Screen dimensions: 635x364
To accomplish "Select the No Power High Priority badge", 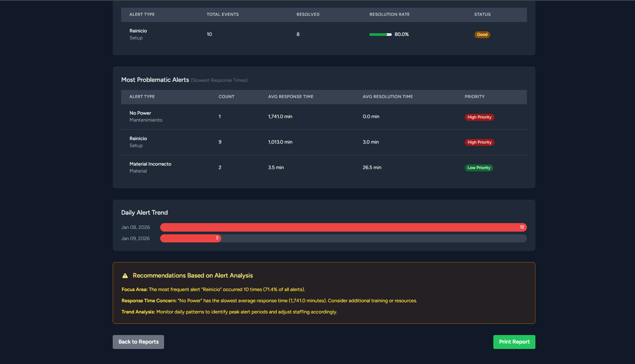I will pyautogui.click(x=479, y=117).
